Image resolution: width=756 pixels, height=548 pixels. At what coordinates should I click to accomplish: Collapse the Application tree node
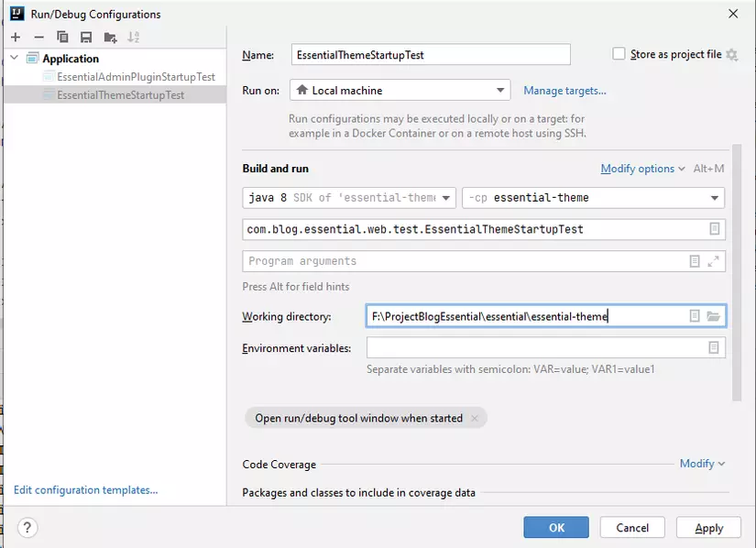tap(13, 59)
